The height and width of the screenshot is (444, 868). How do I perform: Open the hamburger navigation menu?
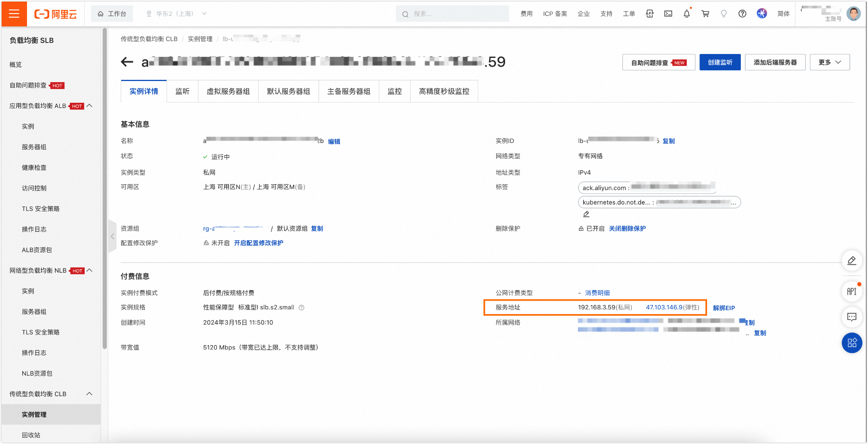tap(14, 14)
